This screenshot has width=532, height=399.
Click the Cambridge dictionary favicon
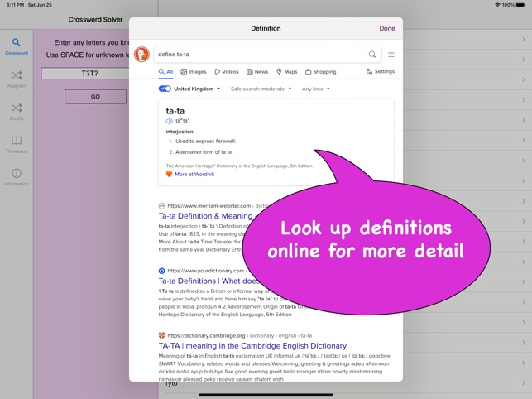pos(162,335)
